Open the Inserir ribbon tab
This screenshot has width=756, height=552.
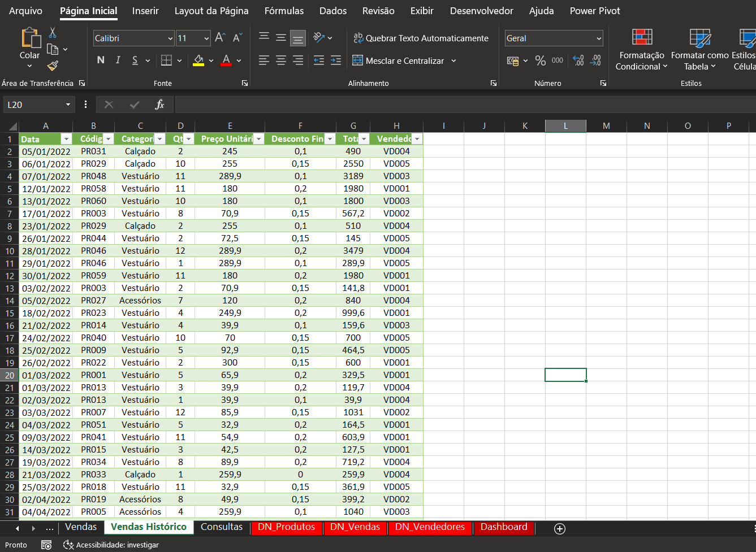point(145,11)
